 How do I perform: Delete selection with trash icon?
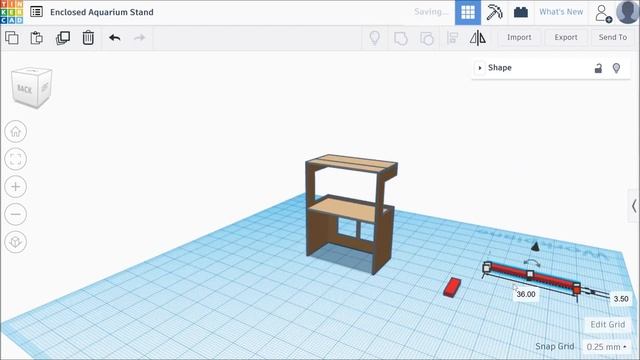88,38
